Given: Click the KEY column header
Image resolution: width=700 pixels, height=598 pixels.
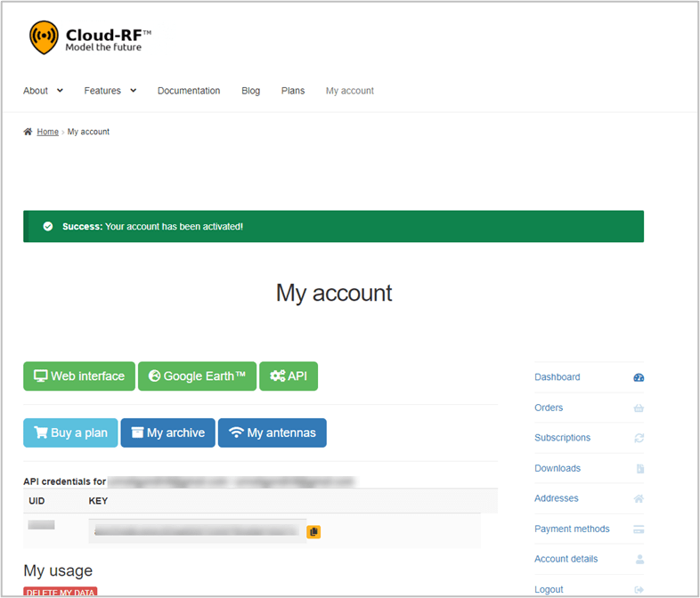Looking at the screenshot, I should [x=98, y=501].
